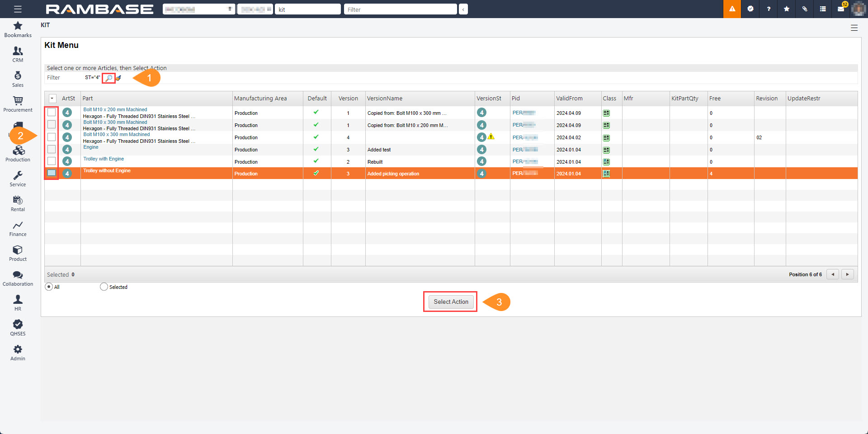Screen dimensions: 868x434
Task: Click the filter search magnifier icon
Action: point(108,78)
